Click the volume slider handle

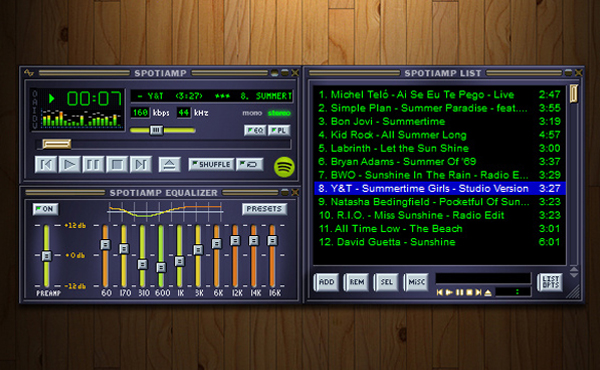coord(156,130)
